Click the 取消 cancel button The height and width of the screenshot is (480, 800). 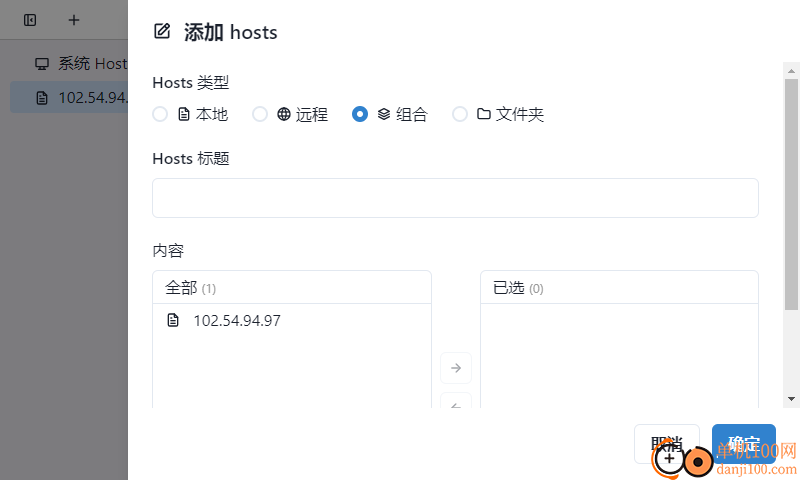(x=667, y=444)
